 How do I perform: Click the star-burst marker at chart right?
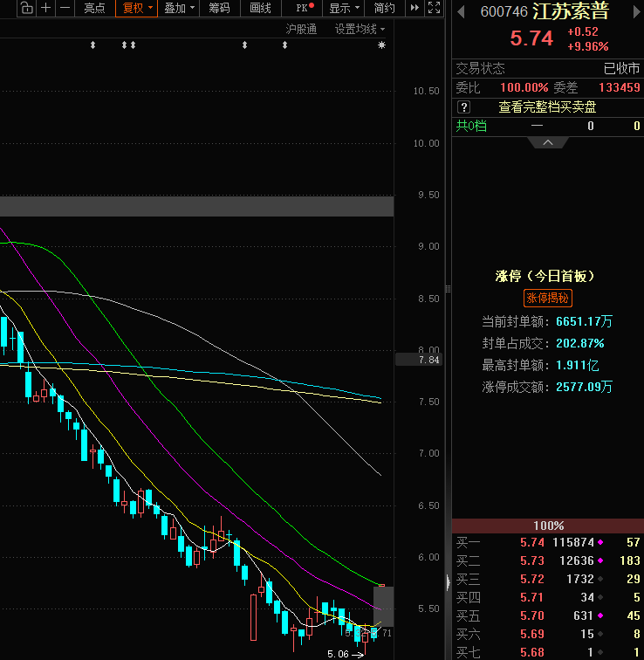pos(381,45)
